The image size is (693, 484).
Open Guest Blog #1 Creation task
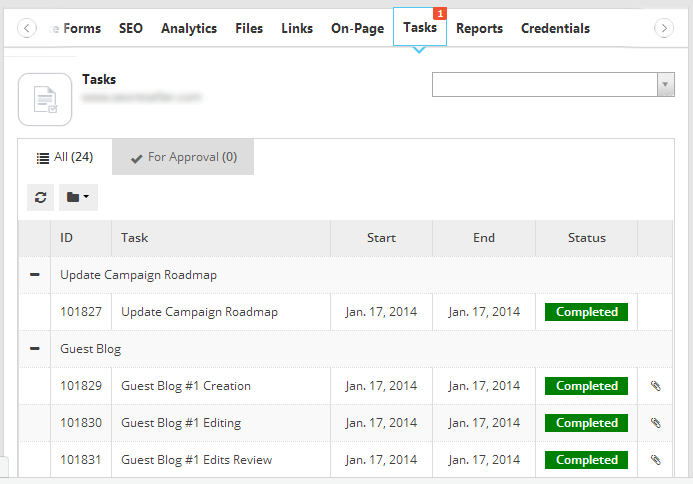point(186,386)
